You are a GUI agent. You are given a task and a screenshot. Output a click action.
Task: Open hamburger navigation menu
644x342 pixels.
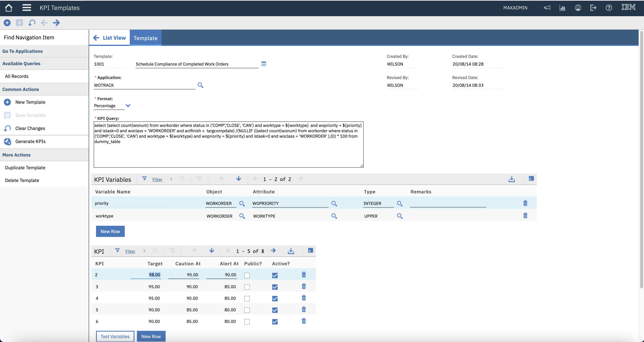tap(27, 8)
